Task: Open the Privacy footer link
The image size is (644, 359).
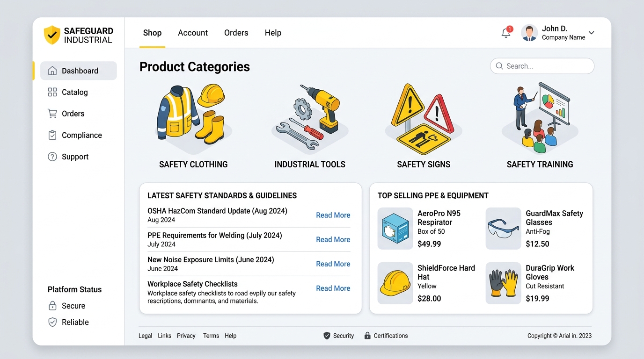Action: point(186,336)
